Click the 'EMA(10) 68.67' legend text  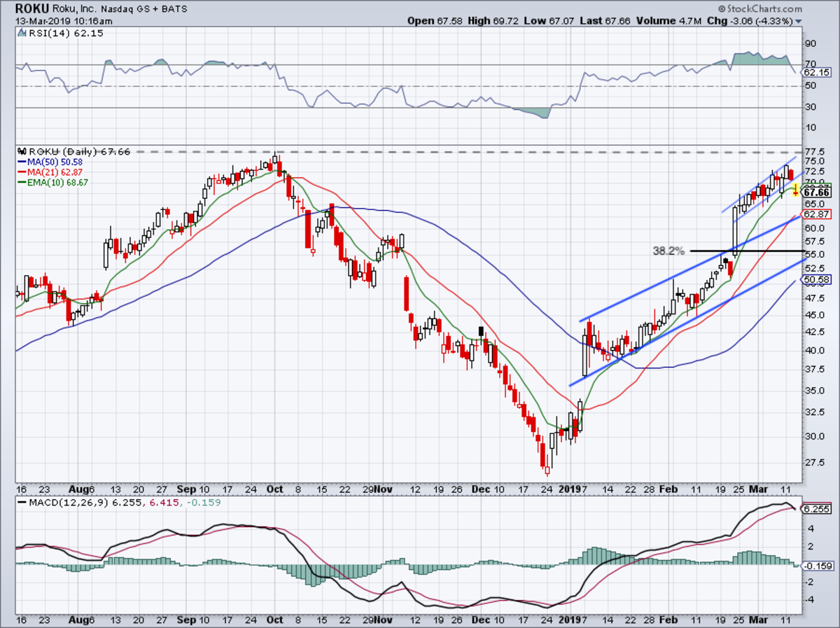[x=57, y=182]
